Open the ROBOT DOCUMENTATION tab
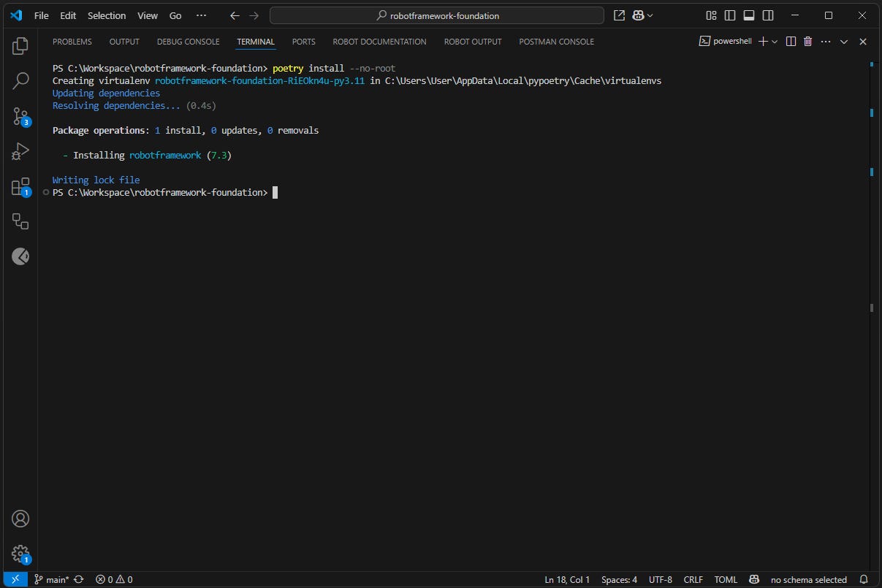This screenshot has height=588, width=882. tap(379, 42)
